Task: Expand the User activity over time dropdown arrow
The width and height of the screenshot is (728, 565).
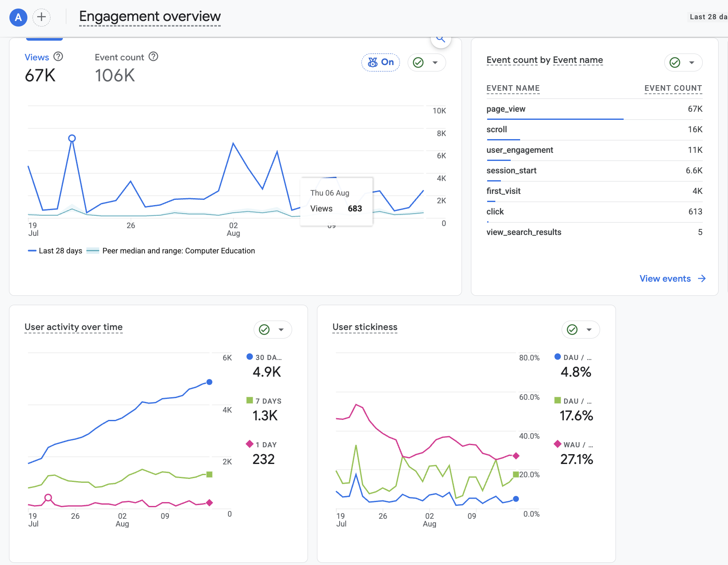Action: pos(281,330)
